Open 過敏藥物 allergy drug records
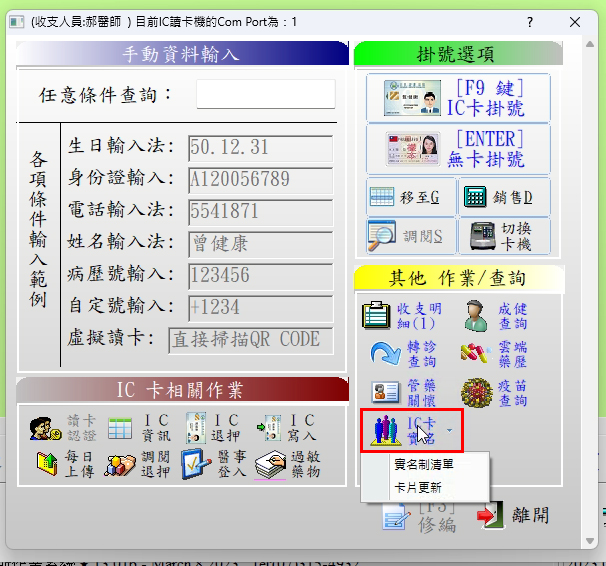 point(287,464)
